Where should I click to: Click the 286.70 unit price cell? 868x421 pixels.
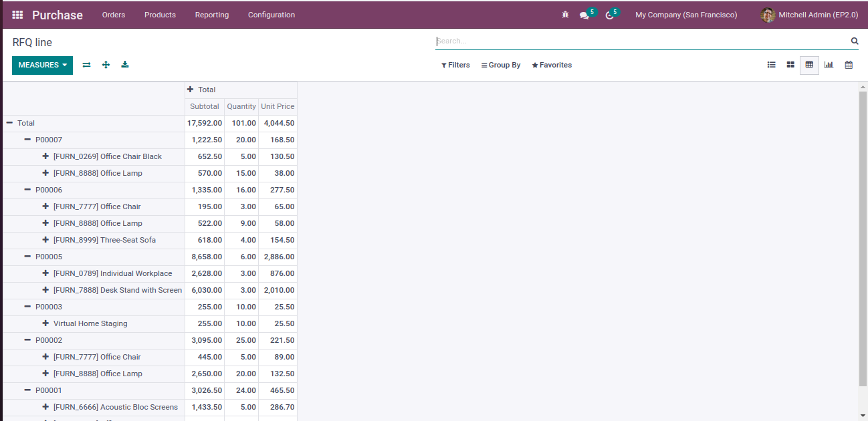click(278, 407)
